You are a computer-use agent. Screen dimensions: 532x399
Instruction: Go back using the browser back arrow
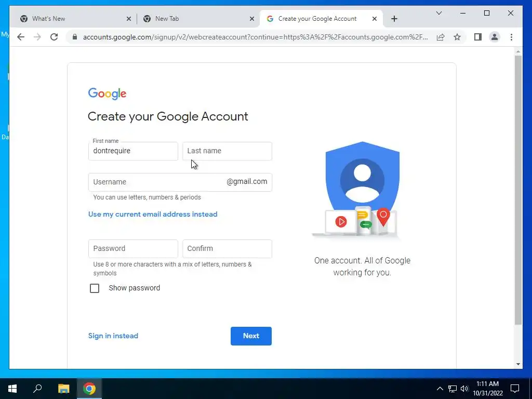pyautogui.click(x=21, y=37)
